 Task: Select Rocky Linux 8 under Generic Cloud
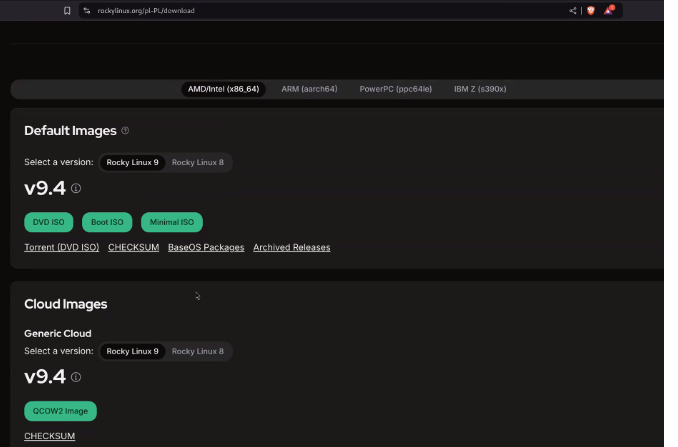coord(198,351)
